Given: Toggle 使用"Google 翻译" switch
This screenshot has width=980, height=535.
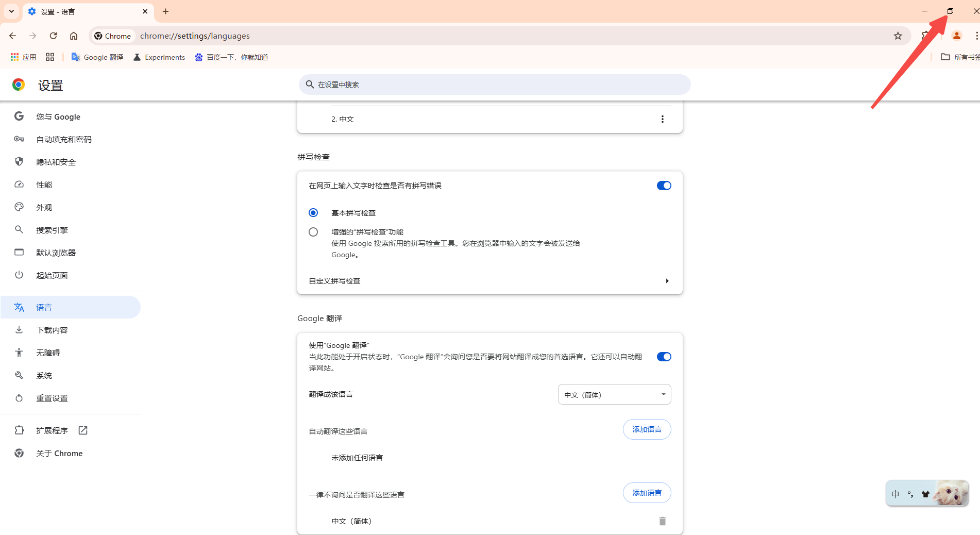Looking at the screenshot, I should tap(664, 357).
